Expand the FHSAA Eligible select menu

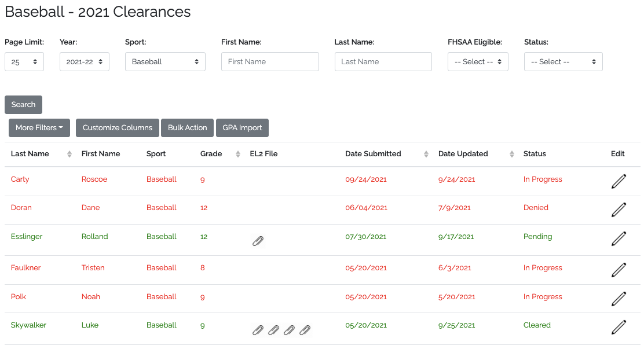478,62
